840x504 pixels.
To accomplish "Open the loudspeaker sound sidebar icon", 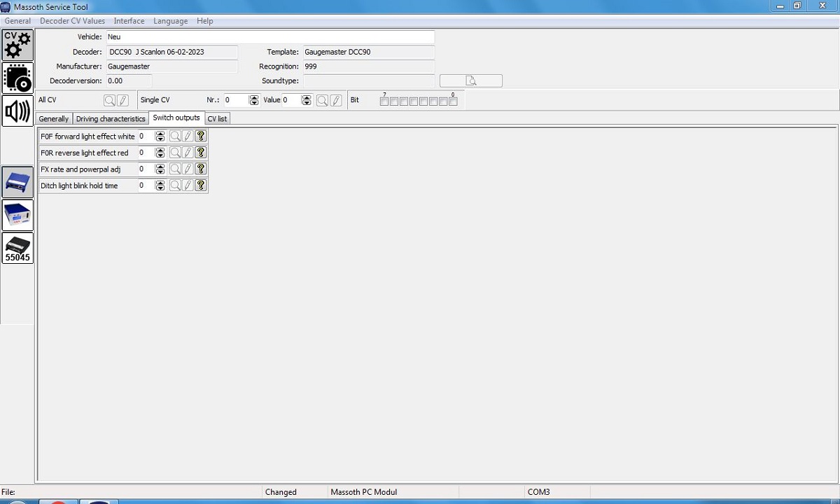I will coord(17,111).
